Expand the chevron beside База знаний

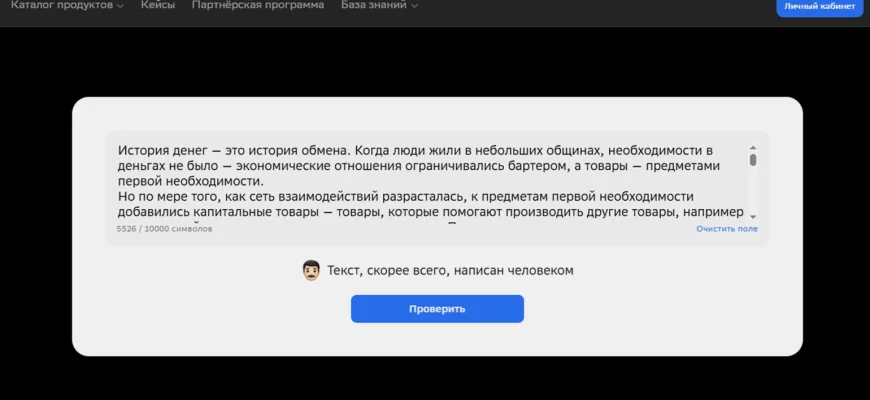click(414, 6)
